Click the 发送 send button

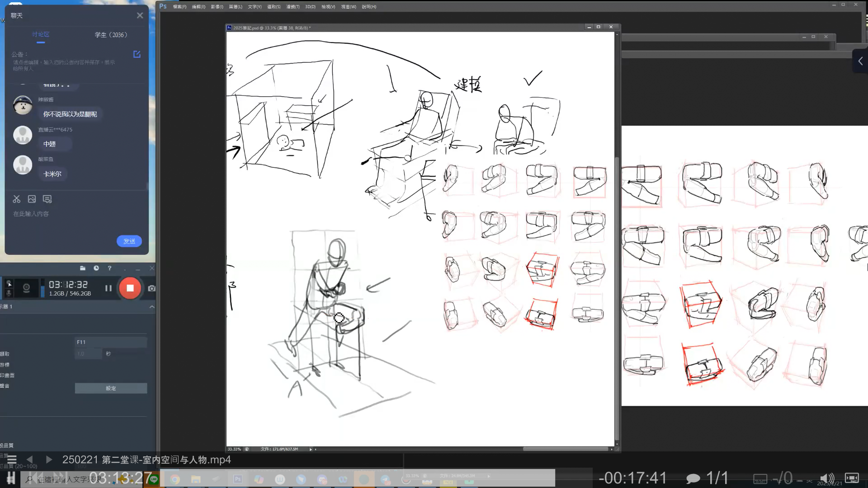(129, 241)
